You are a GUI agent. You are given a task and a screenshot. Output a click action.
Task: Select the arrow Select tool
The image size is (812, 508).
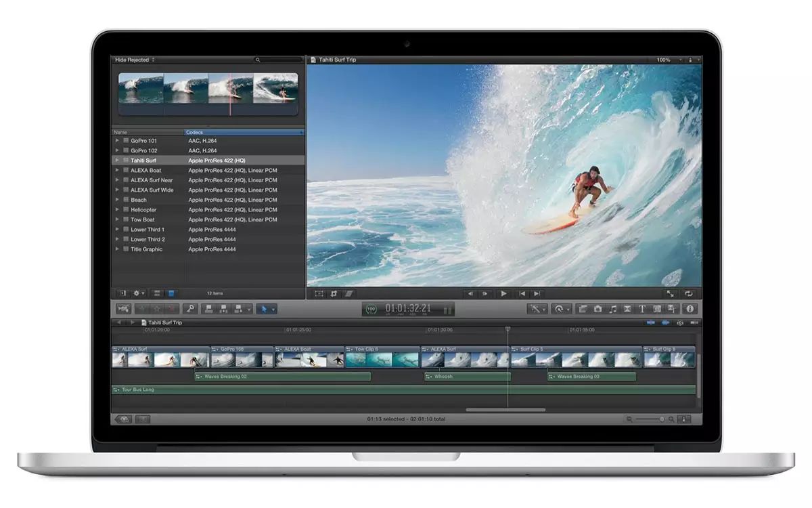[264, 309]
